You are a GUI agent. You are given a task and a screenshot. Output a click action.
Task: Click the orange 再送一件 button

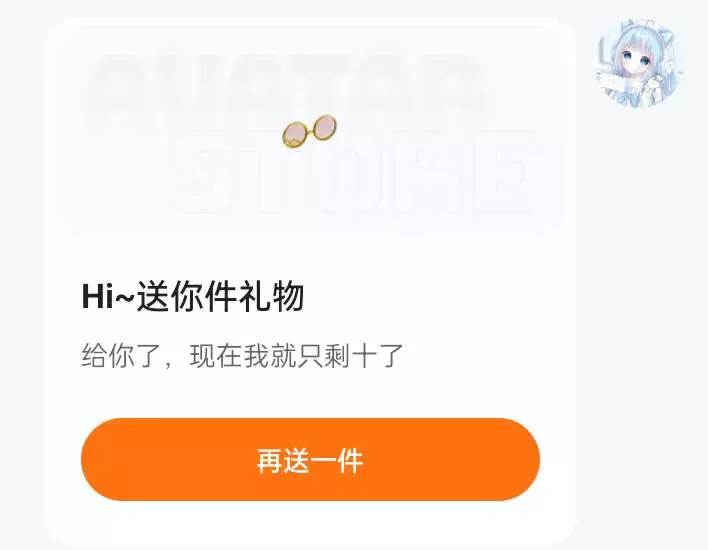(311, 459)
